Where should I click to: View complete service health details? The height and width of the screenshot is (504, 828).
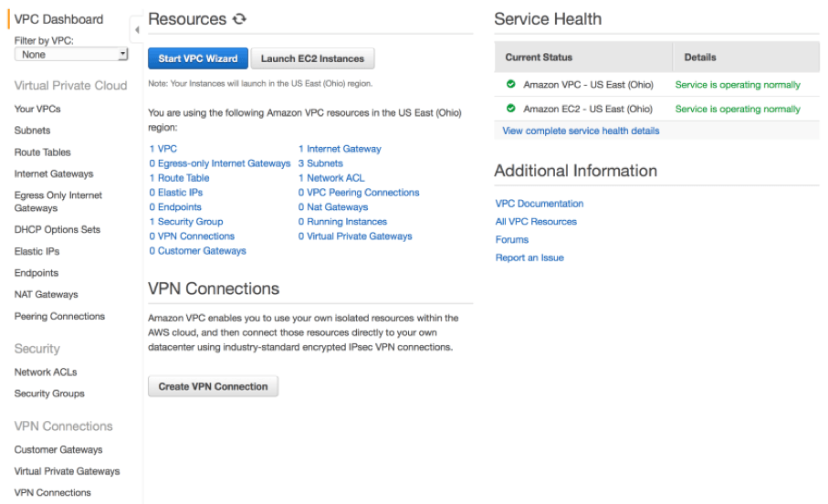pos(581,131)
